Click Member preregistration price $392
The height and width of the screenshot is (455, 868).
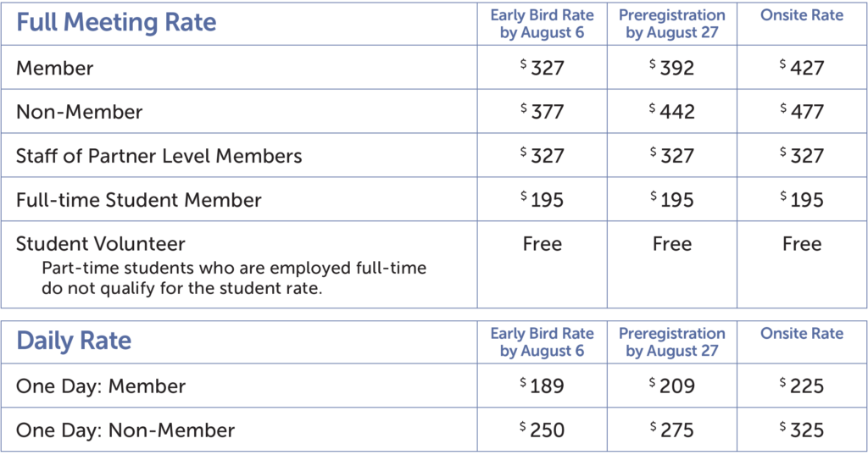[672, 68]
